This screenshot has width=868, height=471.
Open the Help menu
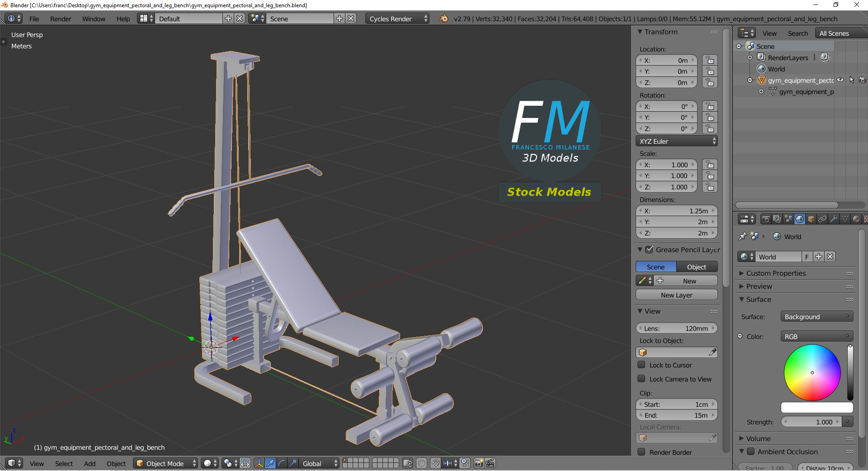pos(123,19)
